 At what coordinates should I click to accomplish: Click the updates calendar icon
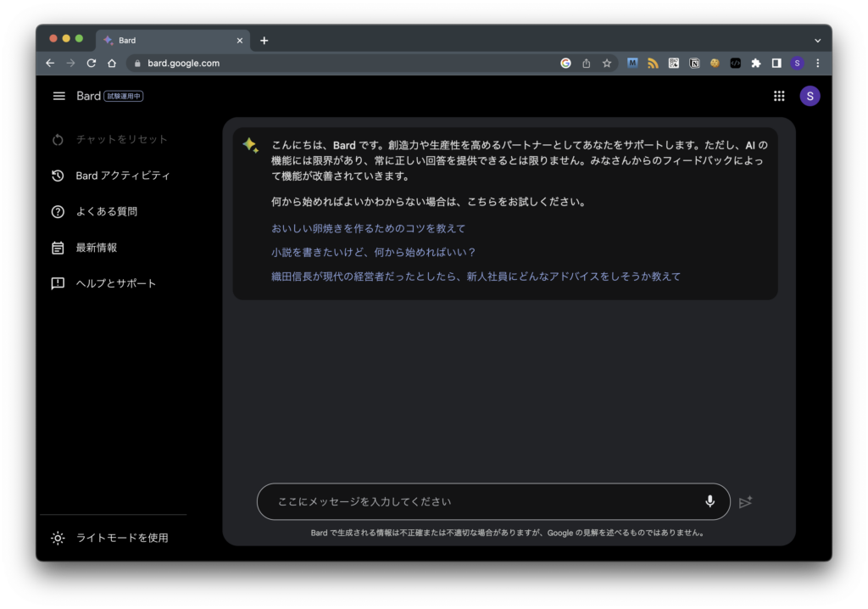tap(58, 248)
